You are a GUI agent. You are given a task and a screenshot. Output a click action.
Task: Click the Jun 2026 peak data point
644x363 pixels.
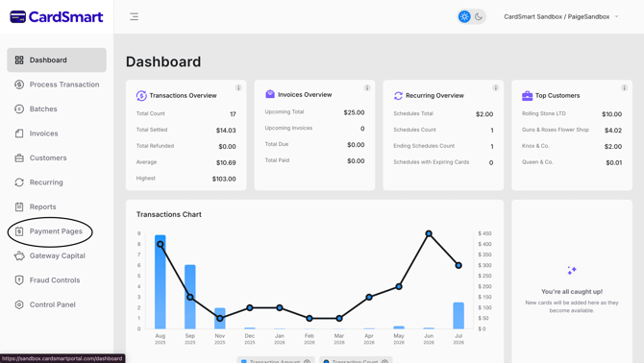point(429,233)
